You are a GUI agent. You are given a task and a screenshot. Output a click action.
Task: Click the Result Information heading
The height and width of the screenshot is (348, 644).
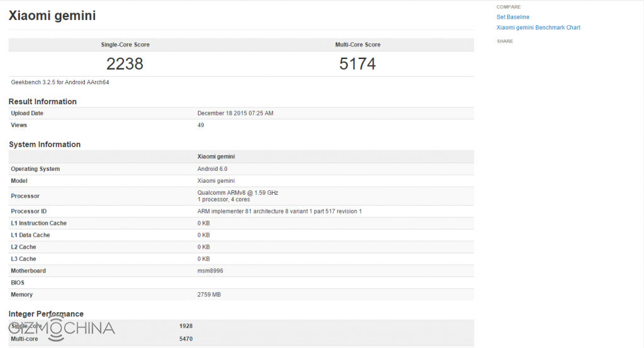pos(43,101)
